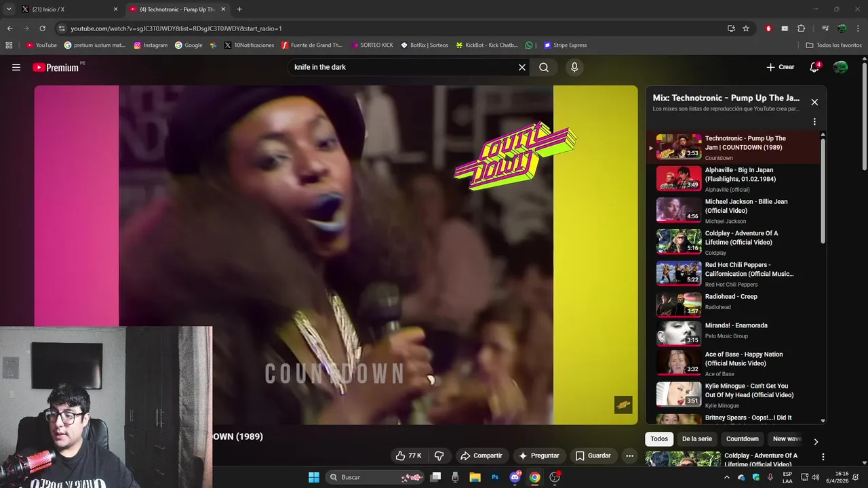Click the Countdown channel watermark on video
The width and height of the screenshot is (868, 488).
click(x=623, y=405)
